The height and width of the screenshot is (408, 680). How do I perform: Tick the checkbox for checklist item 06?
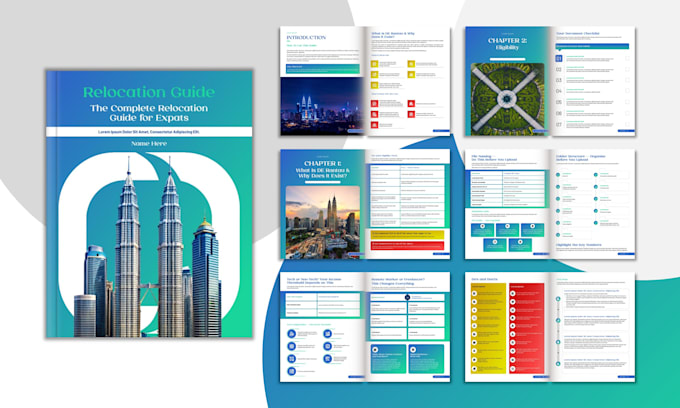pos(627,113)
